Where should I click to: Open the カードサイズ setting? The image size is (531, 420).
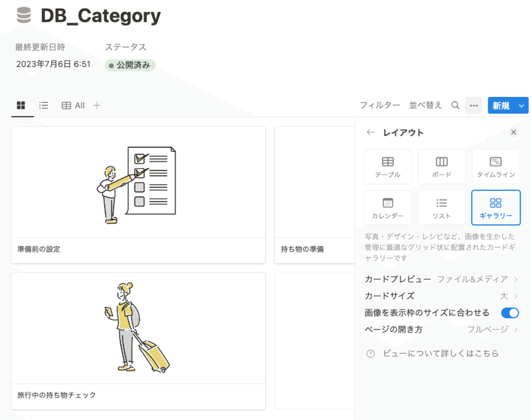click(441, 296)
